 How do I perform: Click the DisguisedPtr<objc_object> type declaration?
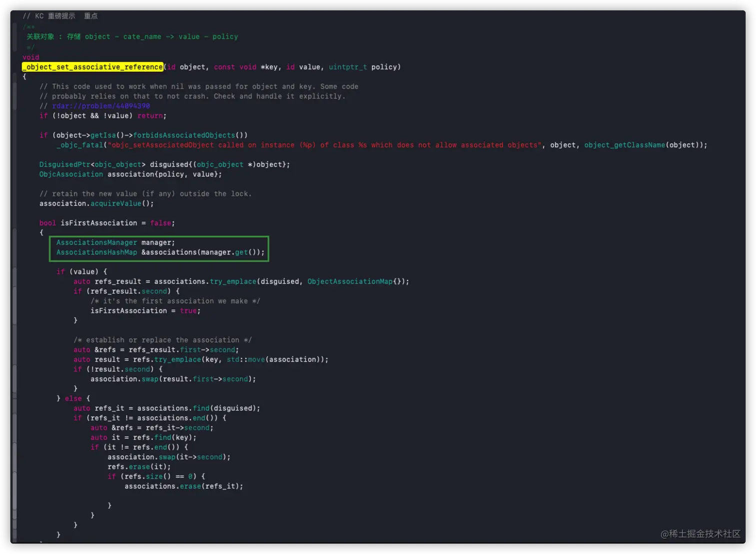pyautogui.click(x=92, y=164)
